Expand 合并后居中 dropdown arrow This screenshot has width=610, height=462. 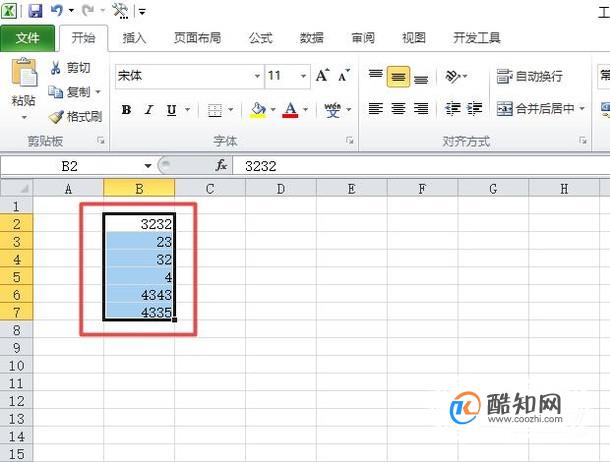(x=582, y=108)
